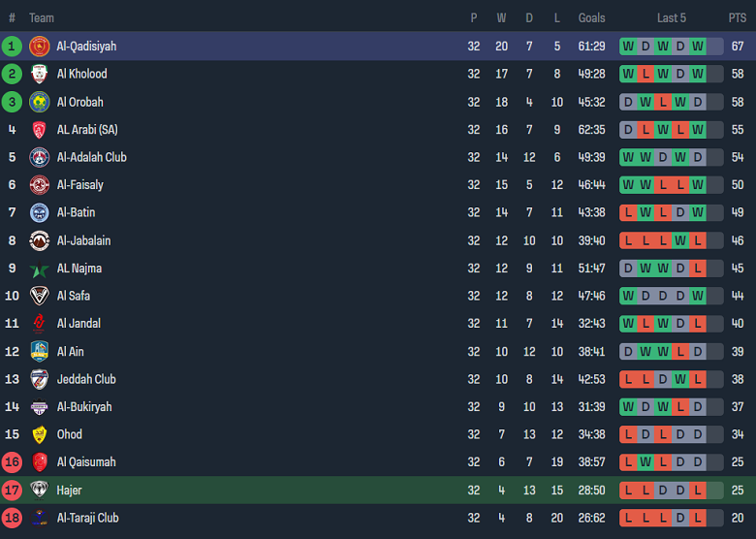Image resolution: width=756 pixels, height=539 pixels.
Task: Click the Last 5 column header
Action: [x=671, y=17]
